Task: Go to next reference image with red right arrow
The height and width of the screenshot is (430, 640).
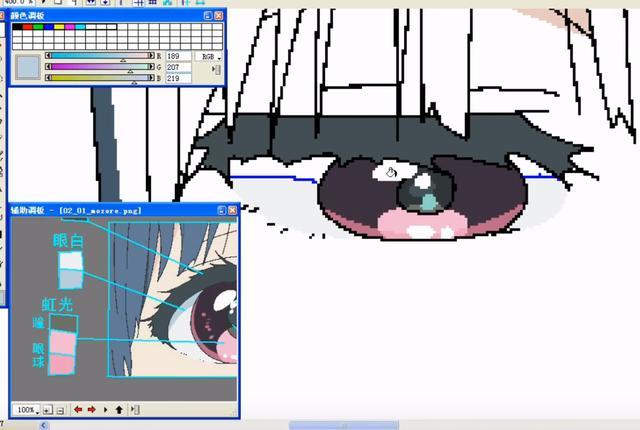Action: click(91, 409)
